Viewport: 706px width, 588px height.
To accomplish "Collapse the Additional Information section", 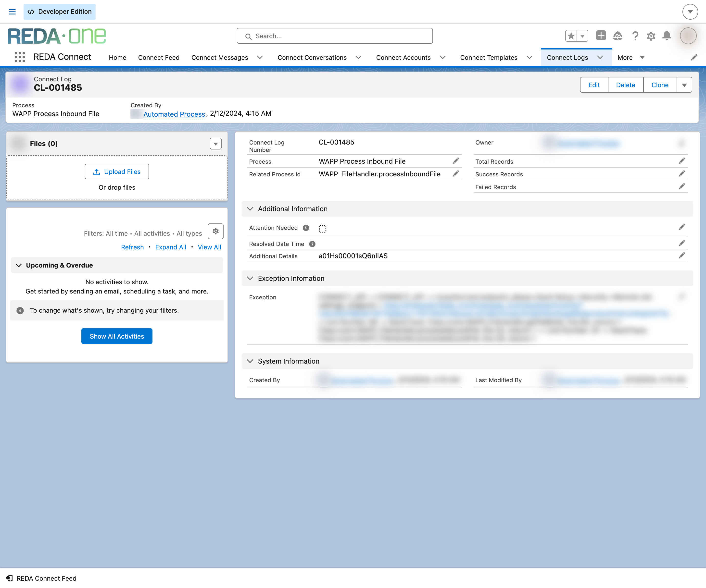I will (250, 209).
